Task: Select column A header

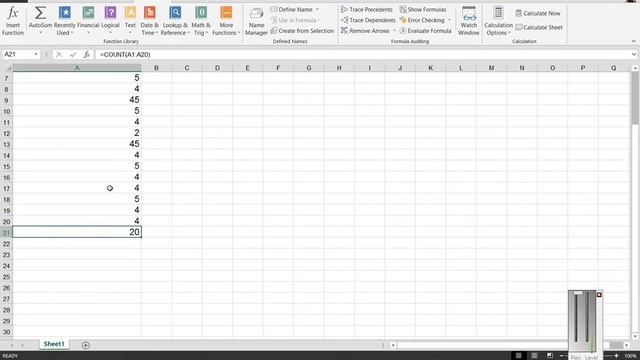Action: point(77,68)
